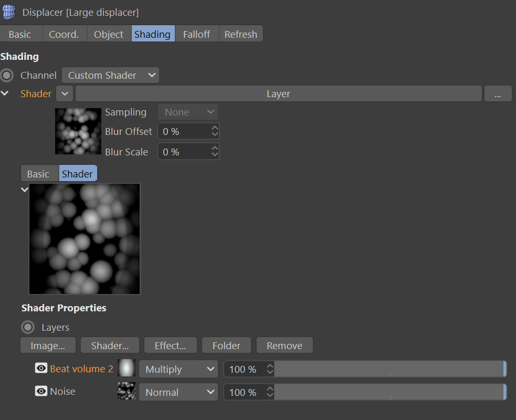Click the small shader preview thumbnail

[x=78, y=131]
